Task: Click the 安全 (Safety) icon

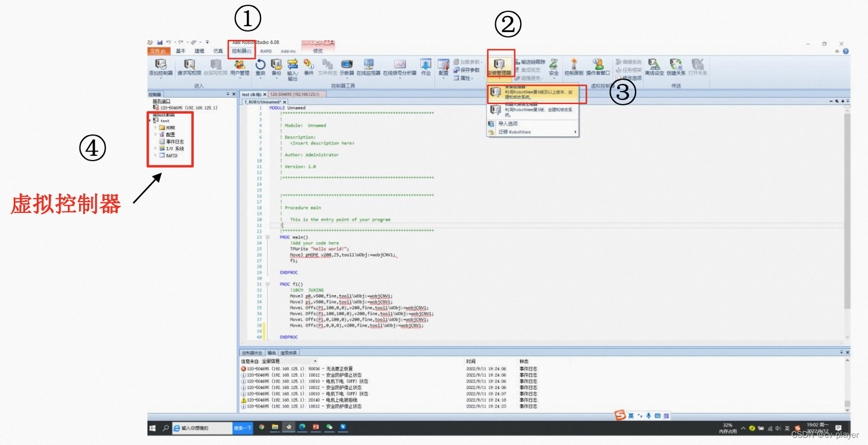Action: click(x=553, y=67)
